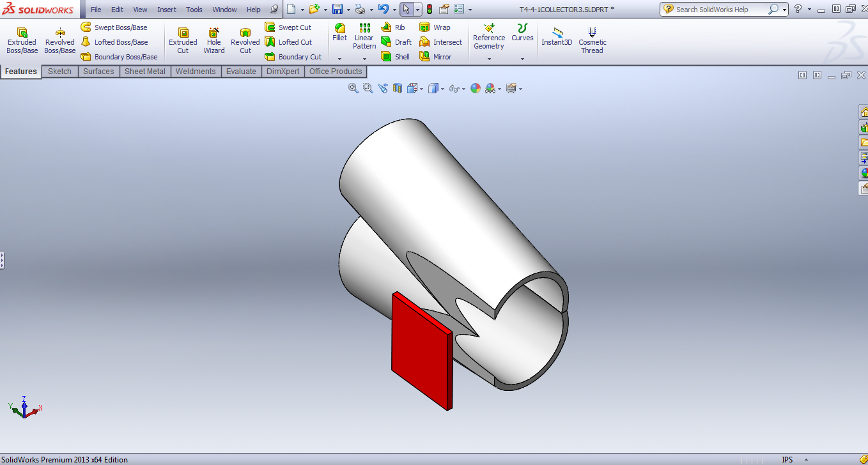Select the Extruded Boss/Base tool

point(22,41)
